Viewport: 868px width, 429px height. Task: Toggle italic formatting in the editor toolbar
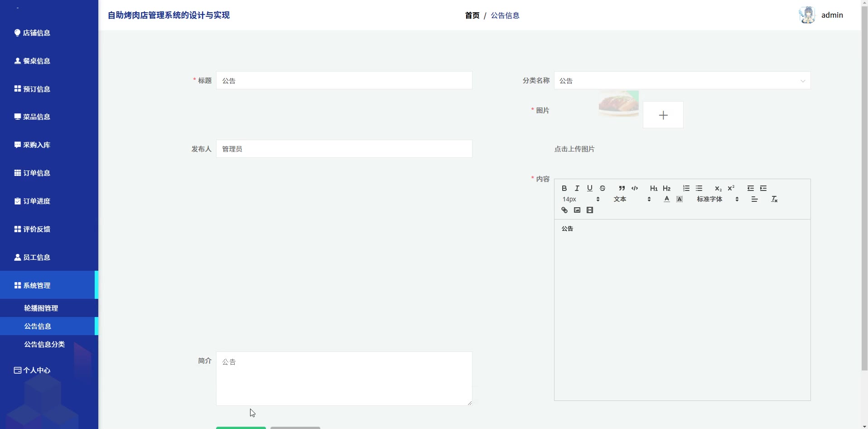(577, 188)
